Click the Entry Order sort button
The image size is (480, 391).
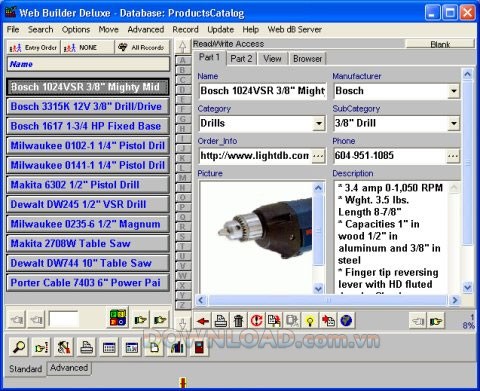(33, 48)
